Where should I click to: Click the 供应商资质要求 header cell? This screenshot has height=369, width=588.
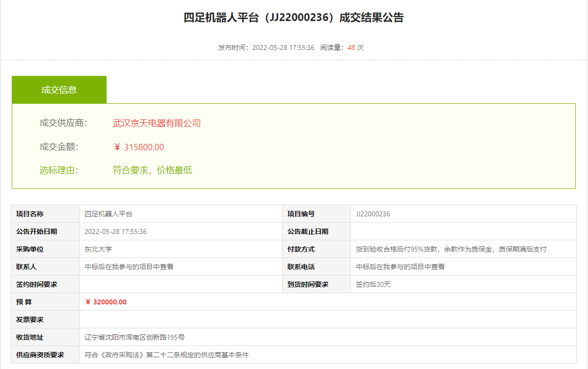[45, 355]
